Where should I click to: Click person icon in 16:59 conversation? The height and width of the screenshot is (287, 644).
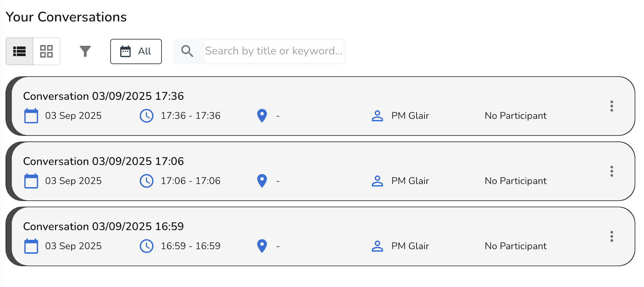click(377, 246)
